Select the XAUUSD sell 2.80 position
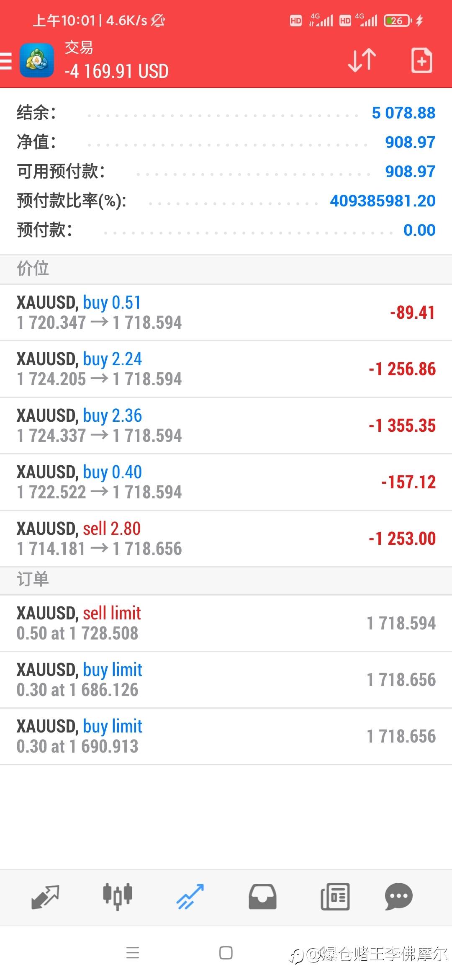This screenshot has width=452, height=980. [x=226, y=539]
